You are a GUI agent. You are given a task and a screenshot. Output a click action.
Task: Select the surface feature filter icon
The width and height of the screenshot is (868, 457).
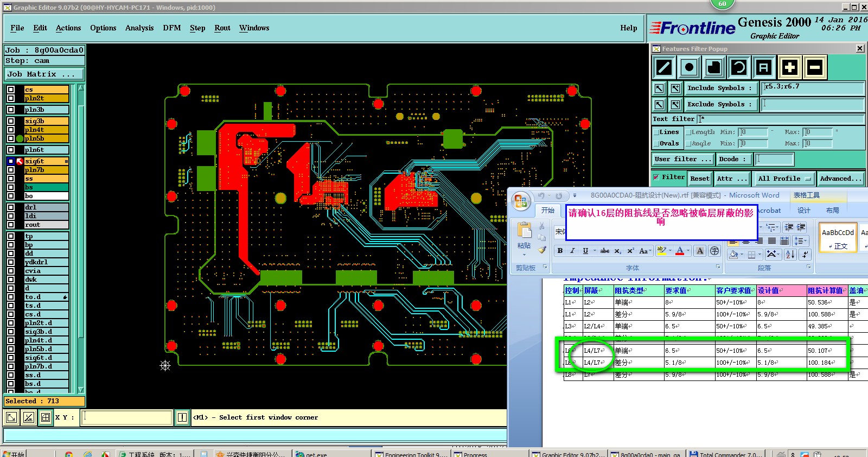pos(714,67)
